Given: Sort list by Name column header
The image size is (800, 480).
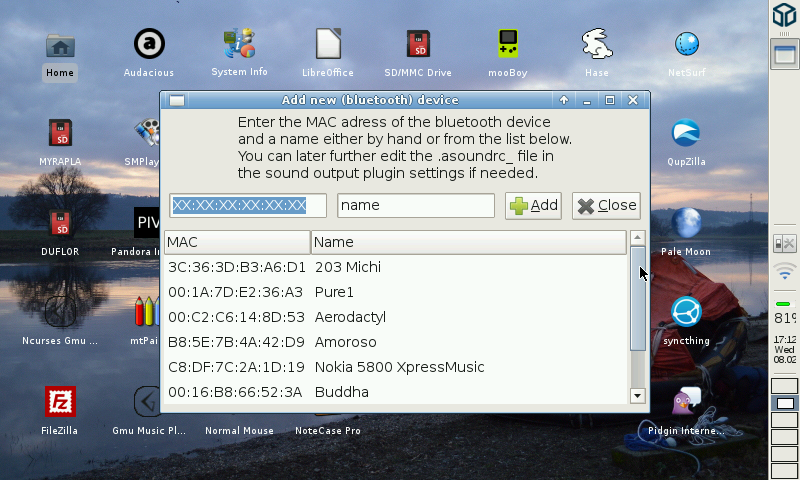Looking at the screenshot, I should pos(467,242).
